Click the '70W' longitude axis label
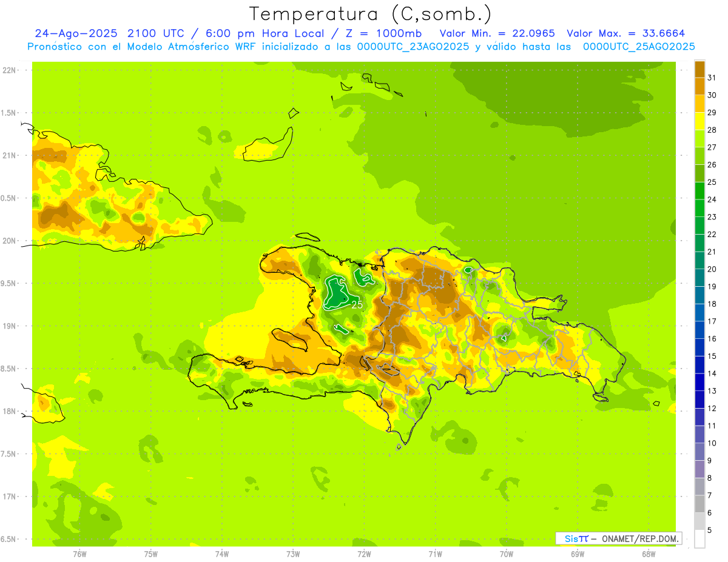Image resolution: width=728 pixels, height=562 pixels. click(x=507, y=554)
